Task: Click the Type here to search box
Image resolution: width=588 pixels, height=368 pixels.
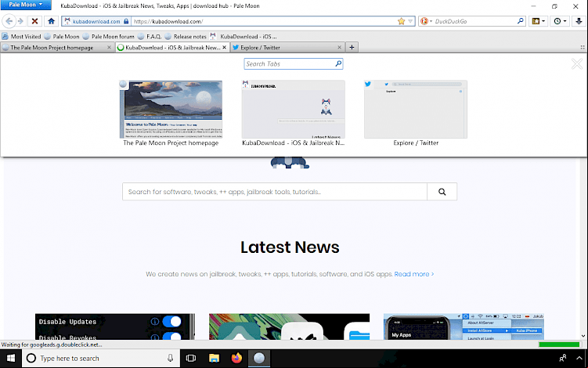Action: (101, 359)
